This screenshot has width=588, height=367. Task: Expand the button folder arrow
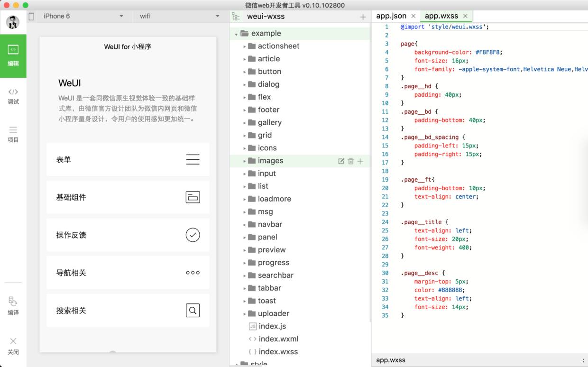[x=245, y=72]
